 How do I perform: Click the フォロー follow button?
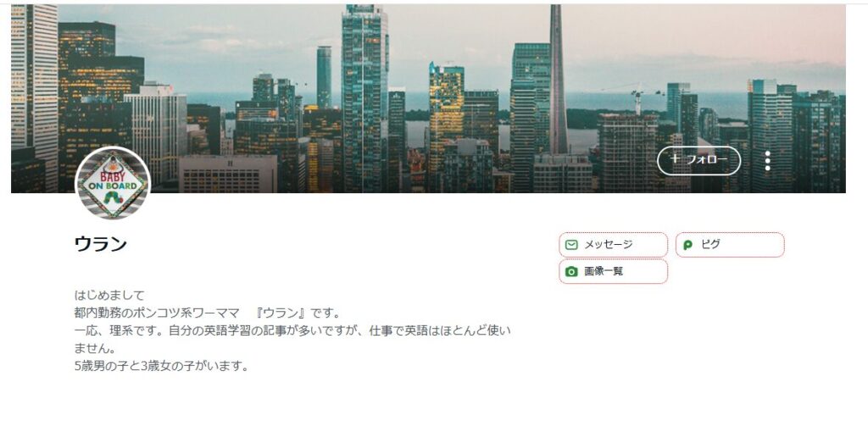tap(698, 160)
